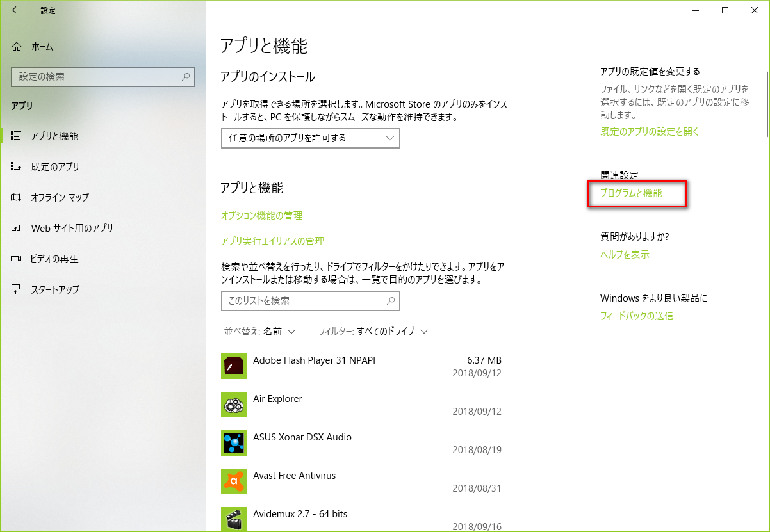Click search magnifier in settings search box
The width and height of the screenshot is (770, 532).
coord(186,77)
